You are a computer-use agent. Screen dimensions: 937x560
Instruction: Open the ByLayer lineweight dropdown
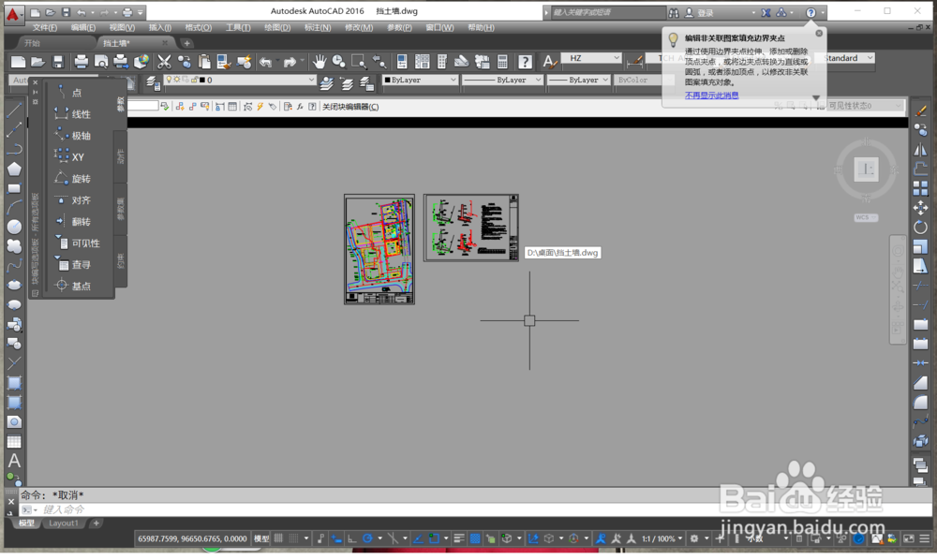click(578, 80)
